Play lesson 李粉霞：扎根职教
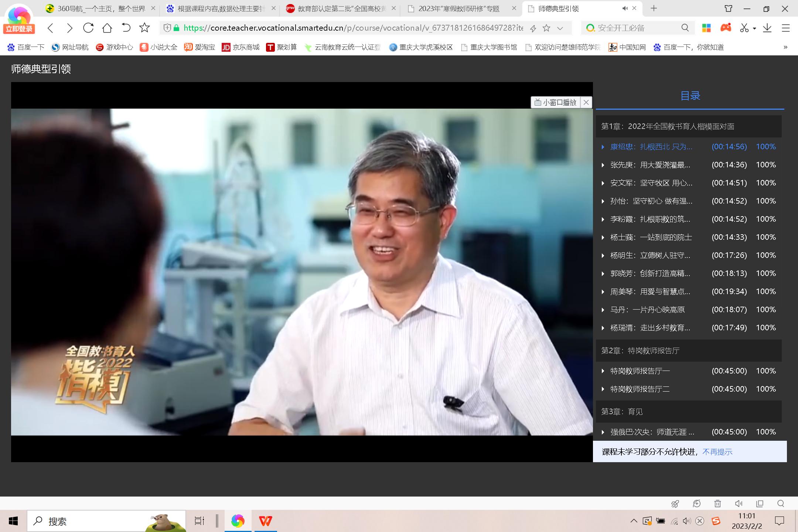 point(689,219)
